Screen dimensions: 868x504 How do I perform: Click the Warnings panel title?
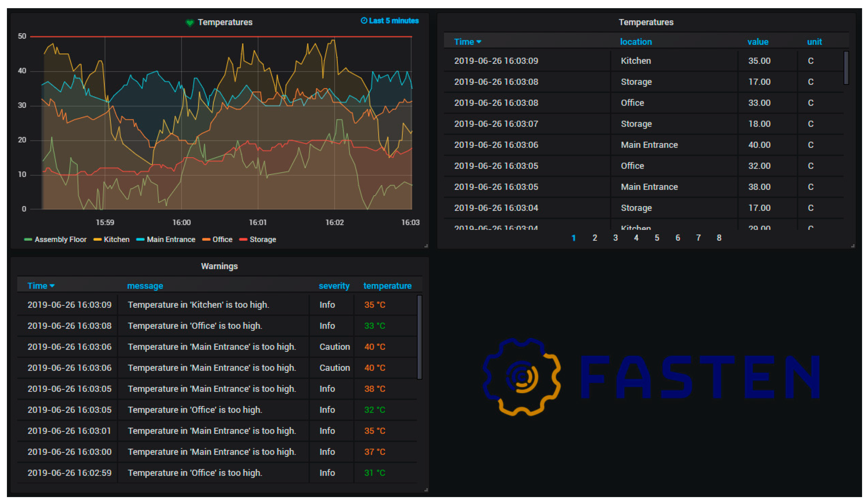220,266
